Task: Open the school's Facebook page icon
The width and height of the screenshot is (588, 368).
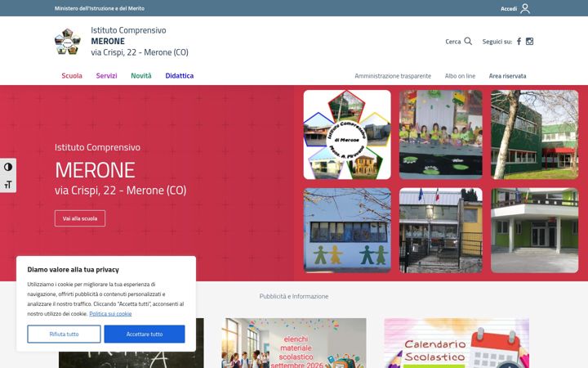Action: [x=519, y=42]
